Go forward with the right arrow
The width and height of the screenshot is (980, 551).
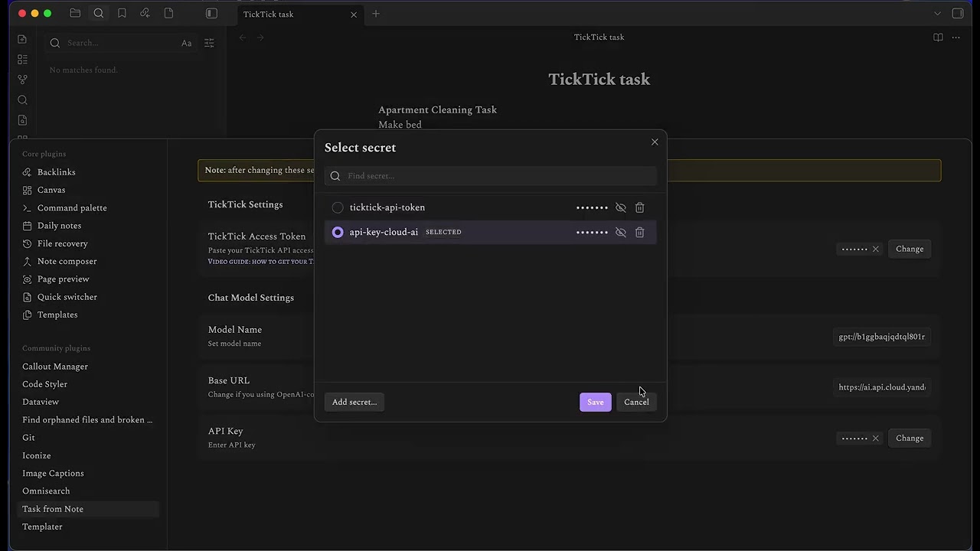click(260, 37)
